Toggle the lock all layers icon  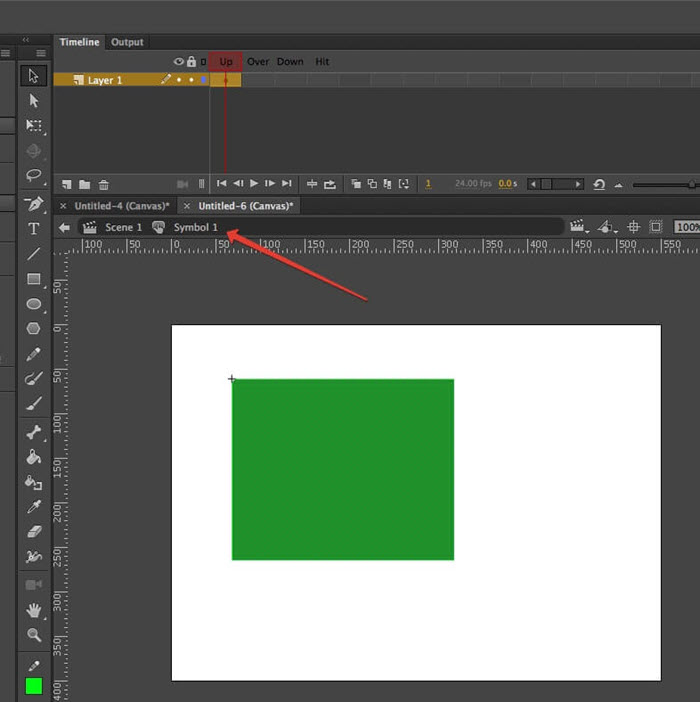[x=191, y=62]
